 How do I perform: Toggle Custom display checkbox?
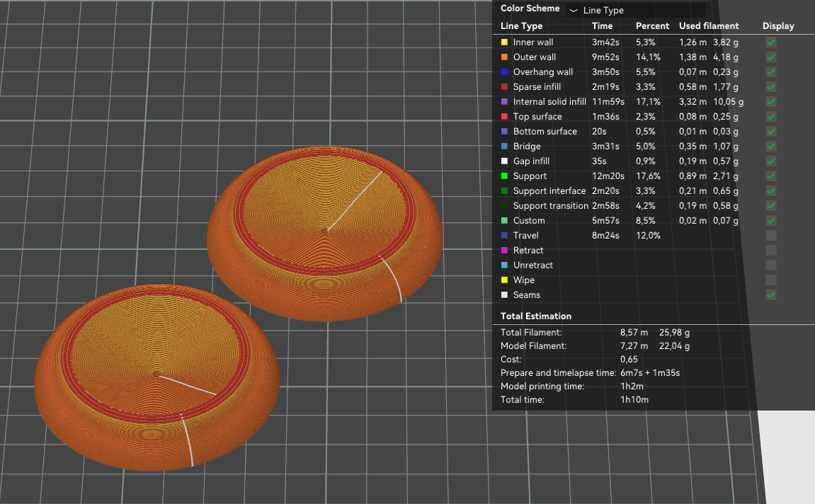(771, 220)
